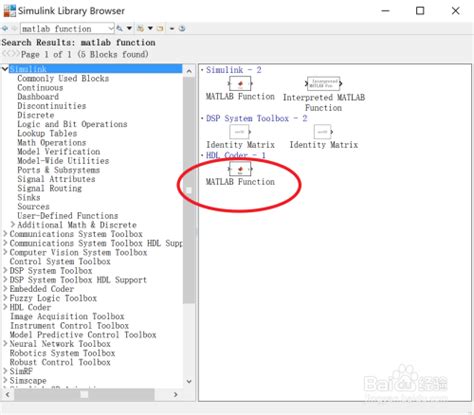Click the help icon in toolbar
The height and width of the screenshot is (415, 474).
pyautogui.click(x=182, y=28)
